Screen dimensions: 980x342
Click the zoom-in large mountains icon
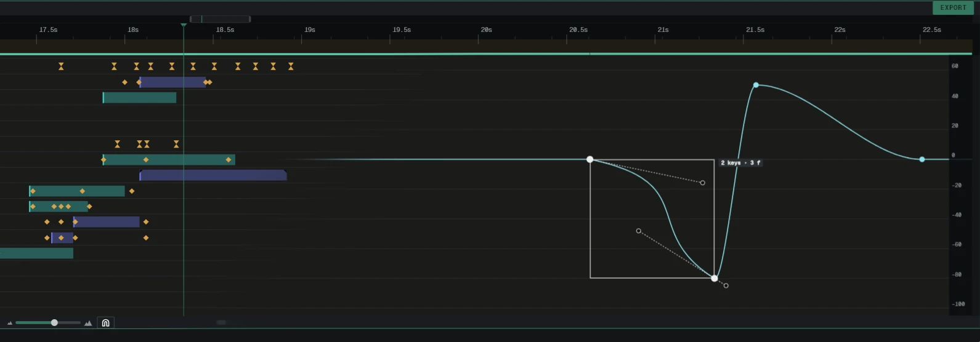(88, 323)
